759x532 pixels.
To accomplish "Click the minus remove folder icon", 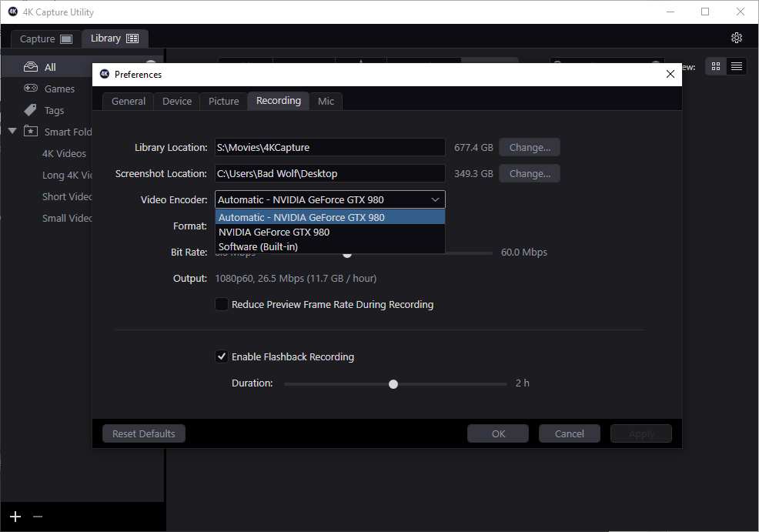I will tap(38, 517).
